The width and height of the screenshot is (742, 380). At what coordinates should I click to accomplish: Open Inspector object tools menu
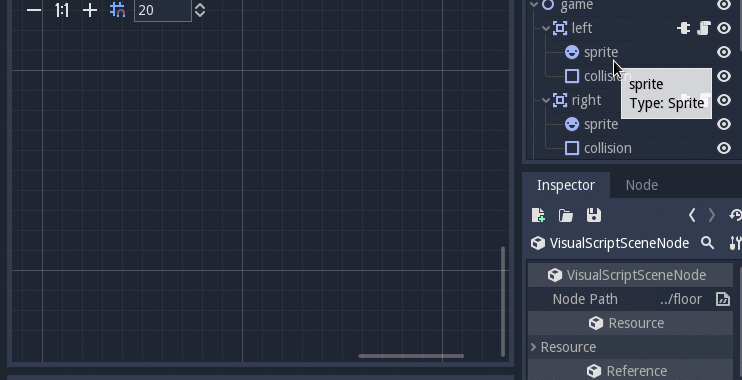[735, 243]
